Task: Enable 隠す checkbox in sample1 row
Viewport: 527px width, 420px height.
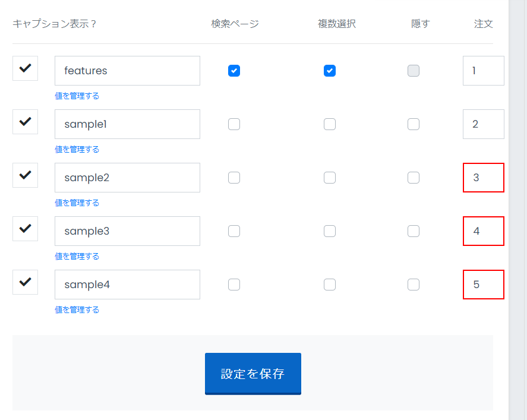Action: (x=414, y=124)
